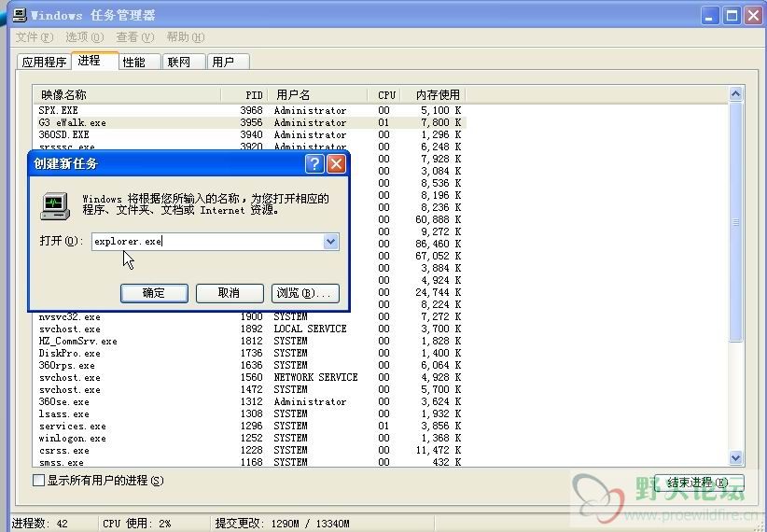Open the 选项 (Options) menu

[85, 37]
